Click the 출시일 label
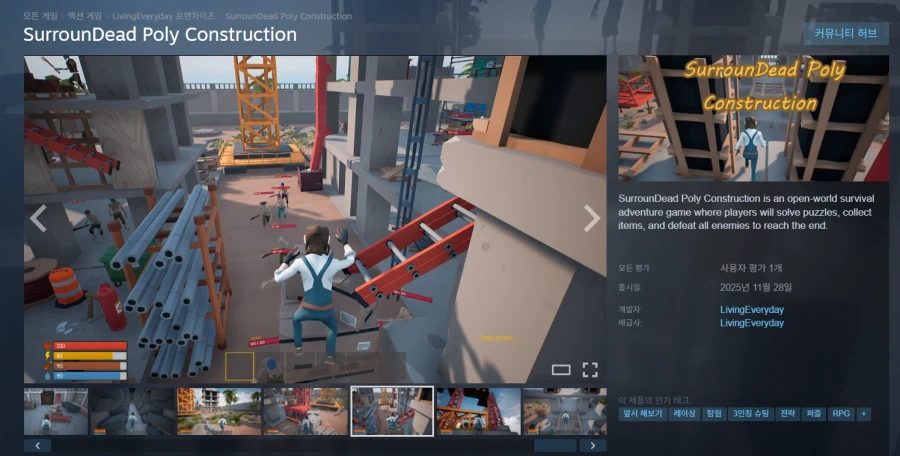Viewport: 900px width, 456px height. click(x=630, y=287)
